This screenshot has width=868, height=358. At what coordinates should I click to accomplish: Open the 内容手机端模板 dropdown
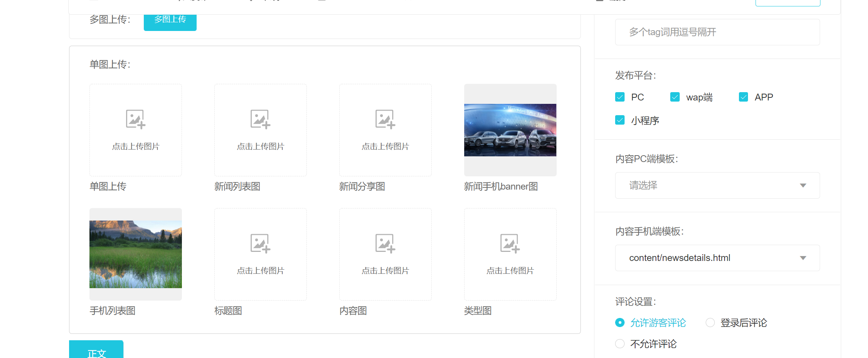pyautogui.click(x=717, y=258)
